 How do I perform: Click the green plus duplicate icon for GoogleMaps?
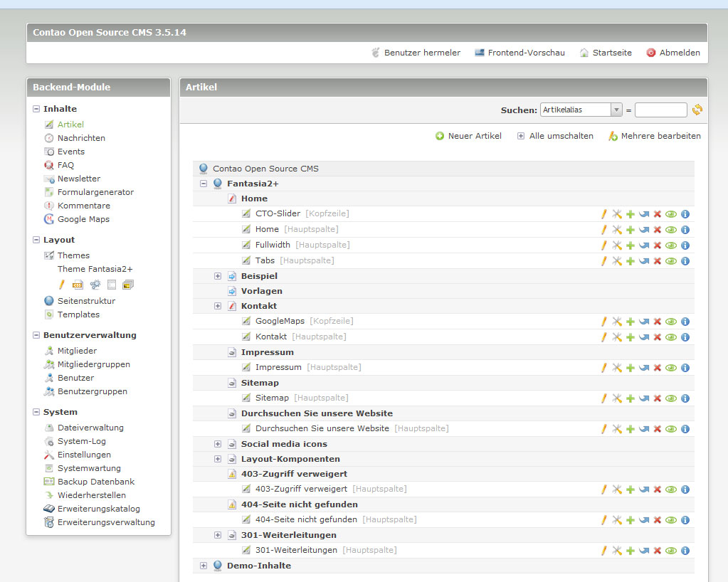click(631, 322)
